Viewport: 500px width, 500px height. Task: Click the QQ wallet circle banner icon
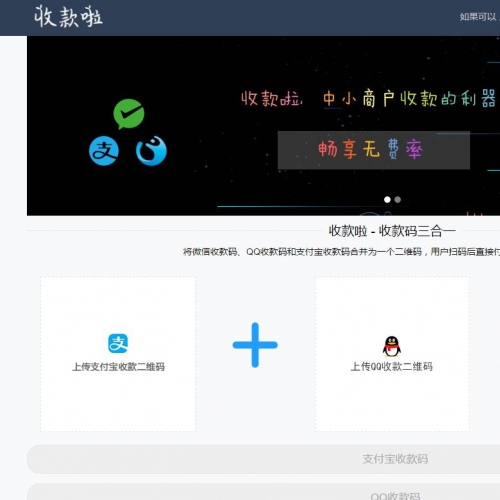[x=151, y=151]
